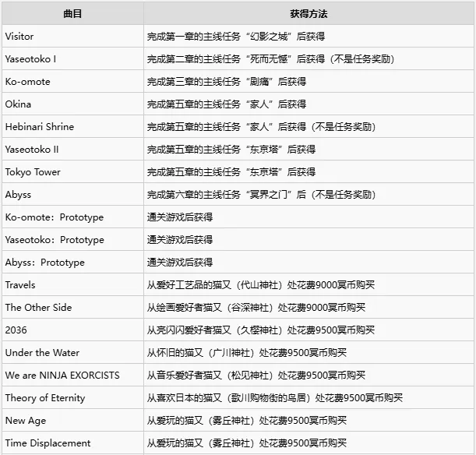The width and height of the screenshot is (476, 455).
Task: Click the method cell mentioning “死而无憾”
Action: (x=309, y=59)
